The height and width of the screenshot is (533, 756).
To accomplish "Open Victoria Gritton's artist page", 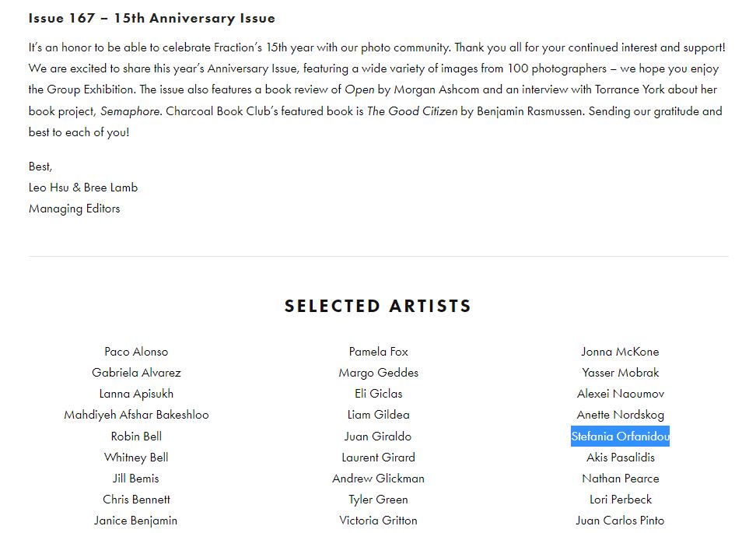I will tap(378, 521).
